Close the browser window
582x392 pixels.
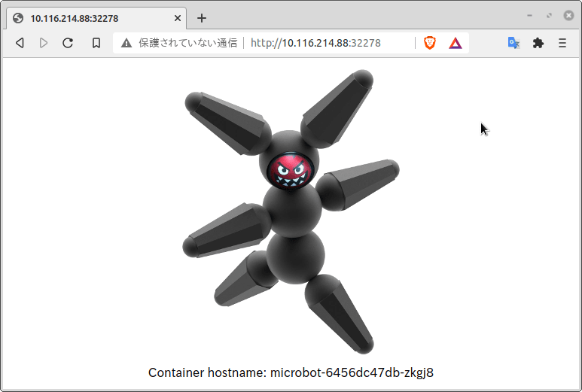(568, 16)
